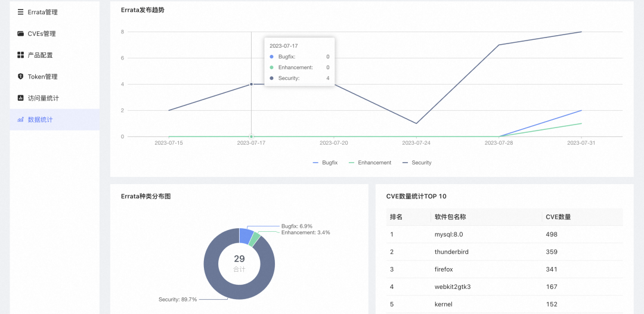Viewport: 644px width, 314px height.
Task: Click the CVEs管理 card icon
Action: (x=20, y=33)
